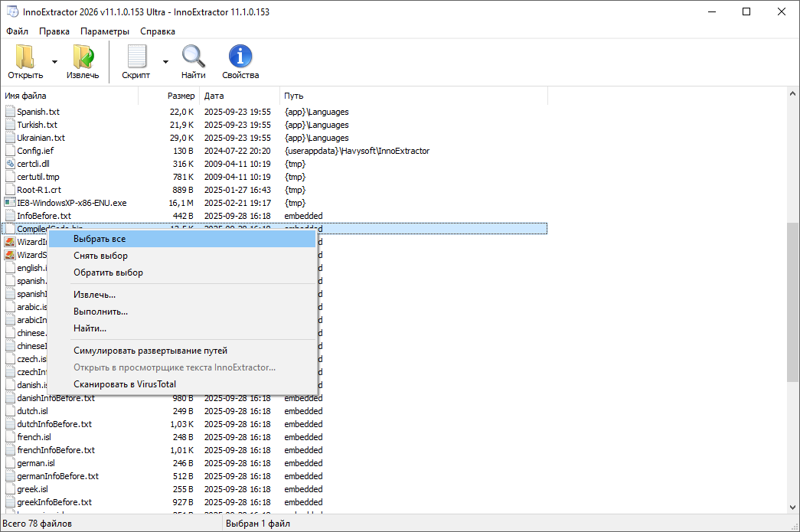Click the Извлечь extract toolbar icon
The image size is (800, 532).
coord(82,58)
